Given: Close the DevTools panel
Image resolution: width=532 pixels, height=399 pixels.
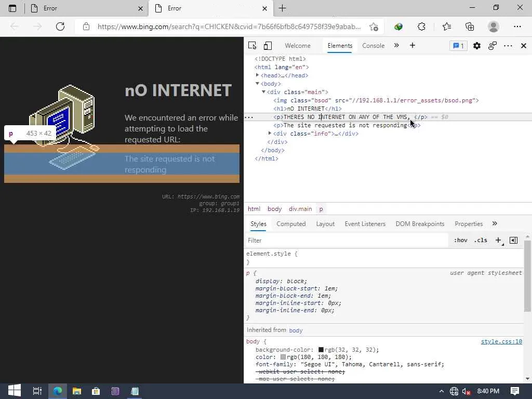Looking at the screenshot, I should click(524, 46).
